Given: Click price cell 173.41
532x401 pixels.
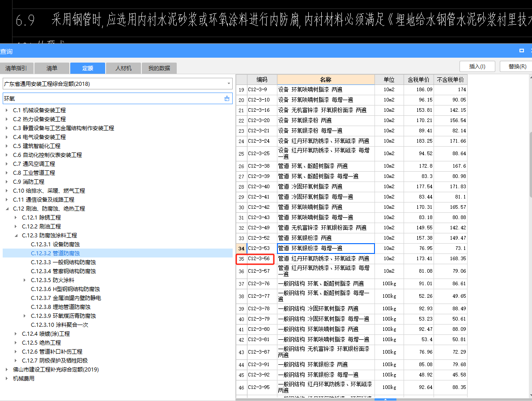Looking at the screenshot, I should (418, 259).
